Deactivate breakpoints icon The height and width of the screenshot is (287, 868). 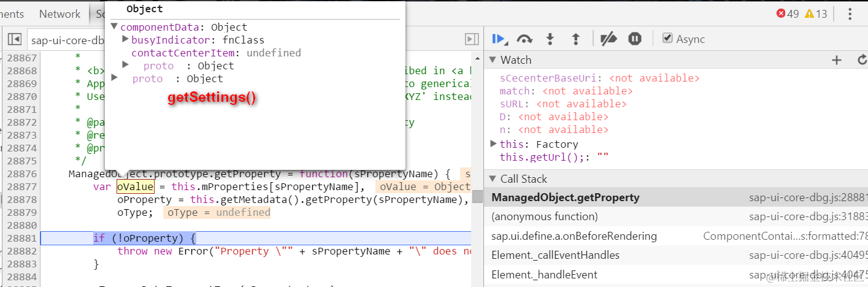coord(608,39)
